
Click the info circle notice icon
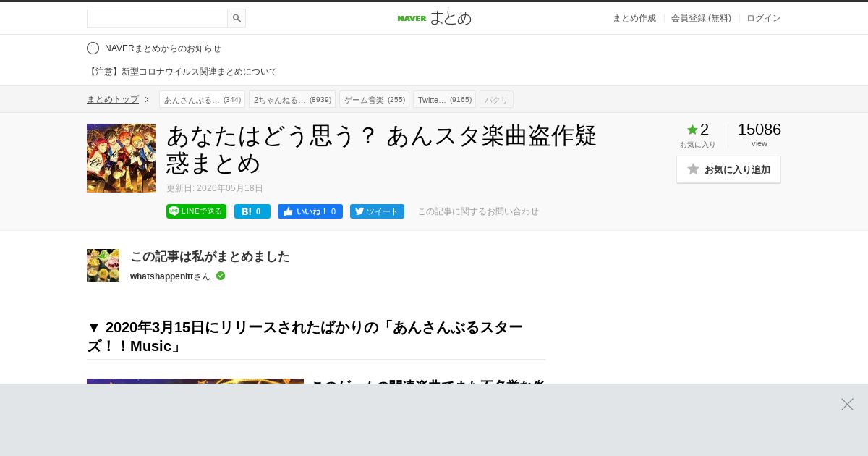(x=93, y=48)
